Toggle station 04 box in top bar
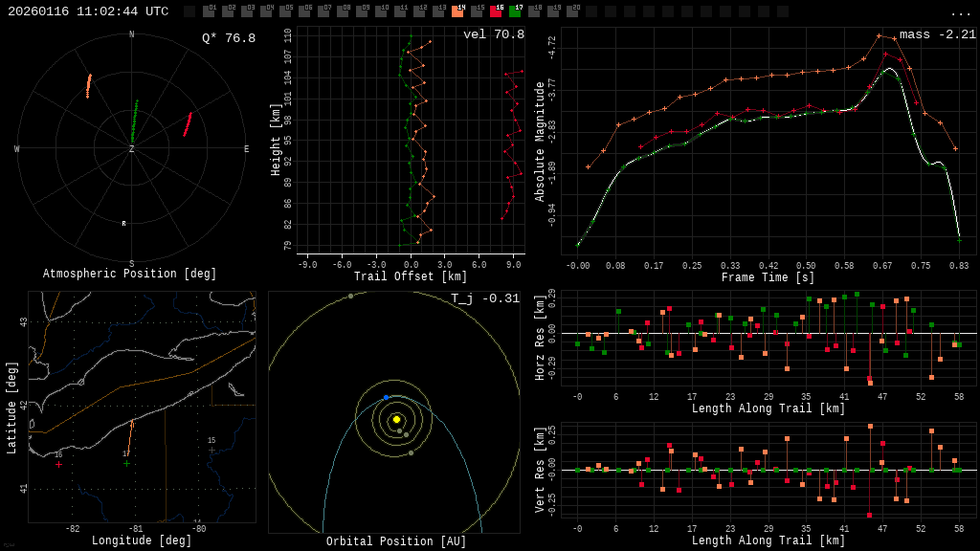The width and height of the screenshot is (980, 551). tap(266, 11)
